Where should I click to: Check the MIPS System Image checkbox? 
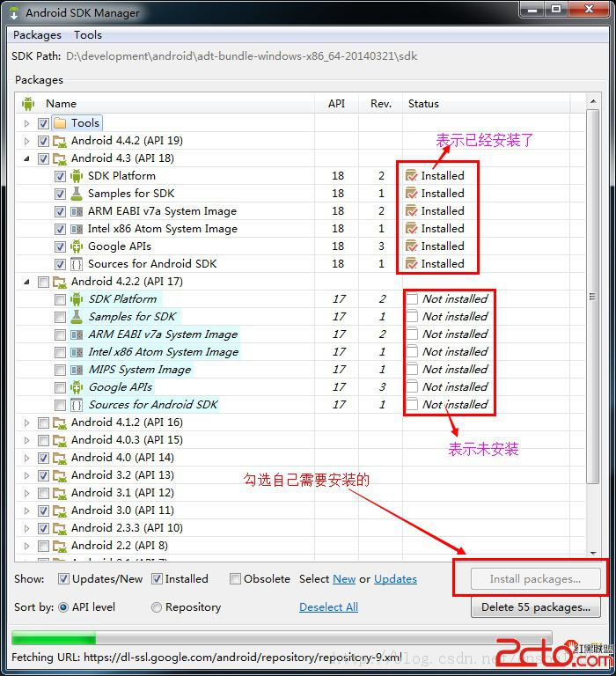61,370
